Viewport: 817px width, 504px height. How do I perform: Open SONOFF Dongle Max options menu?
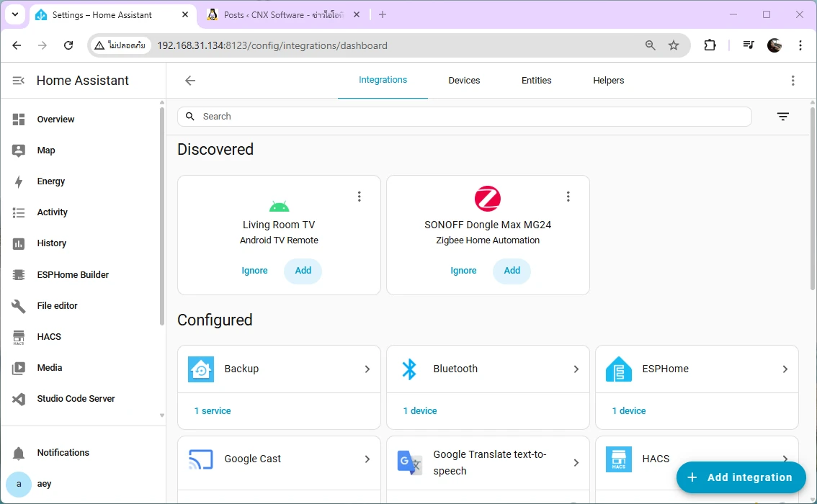(x=568, y=197)
